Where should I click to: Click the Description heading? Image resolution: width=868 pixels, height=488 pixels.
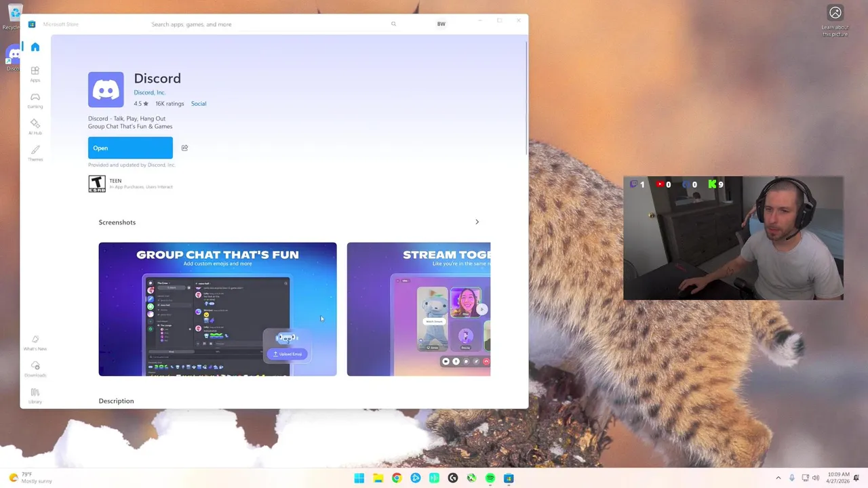point(116,401)
